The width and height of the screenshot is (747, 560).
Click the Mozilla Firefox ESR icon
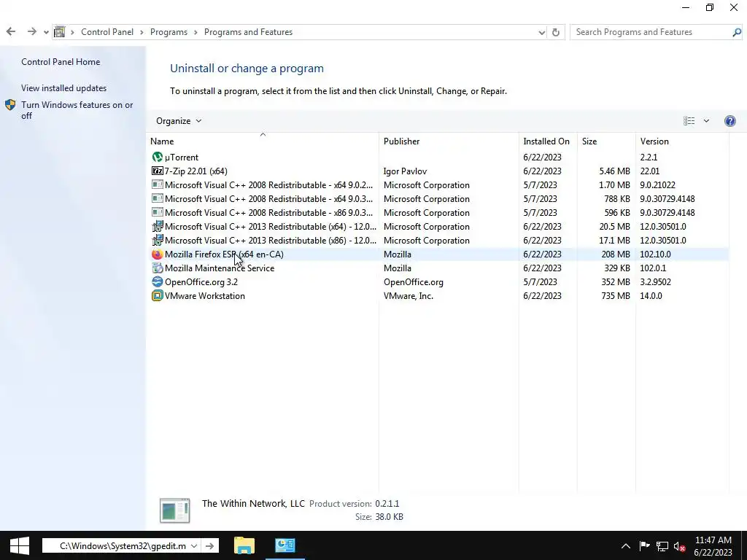(158, 254)
